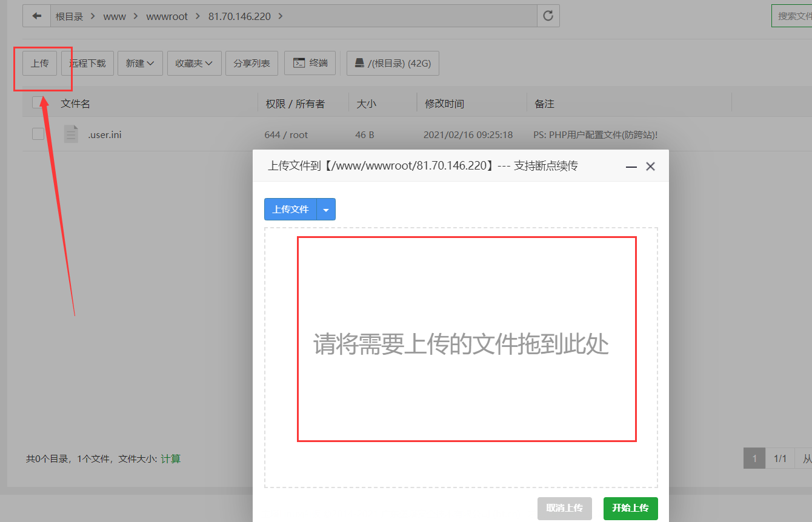Open the upload file dropdown arrow
Screen dimensions: 812x522
(326, 210)
